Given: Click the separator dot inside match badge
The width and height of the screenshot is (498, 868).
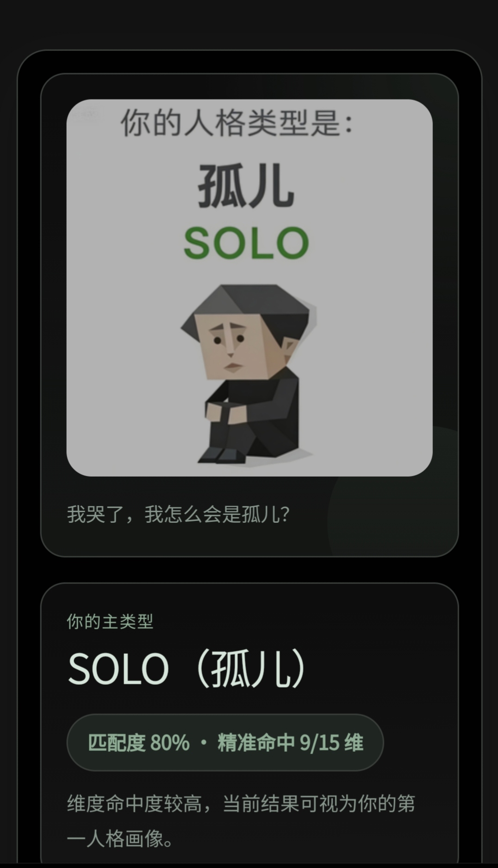Looking at the screenshot, I should click(204, 743).
